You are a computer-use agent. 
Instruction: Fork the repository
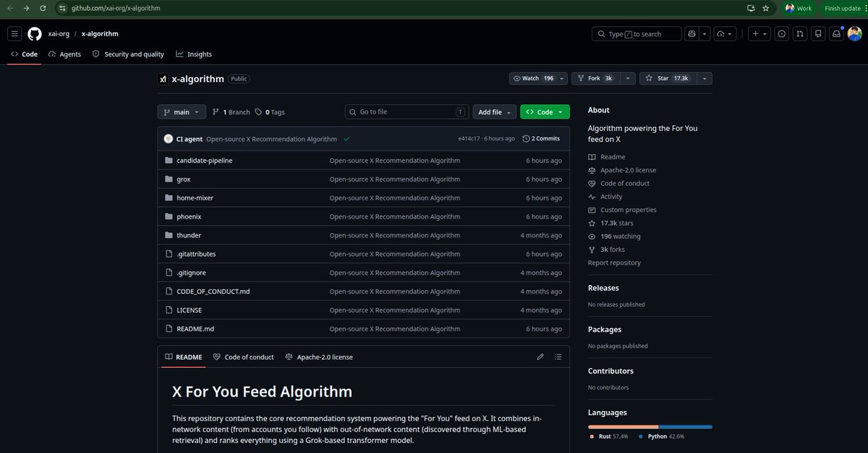coord(595,78)
